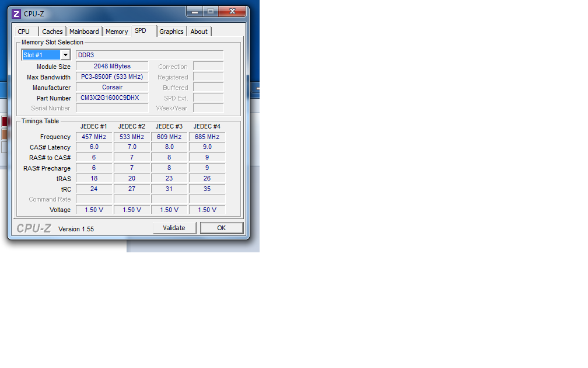Click the tRC value 35

[207, 189]
